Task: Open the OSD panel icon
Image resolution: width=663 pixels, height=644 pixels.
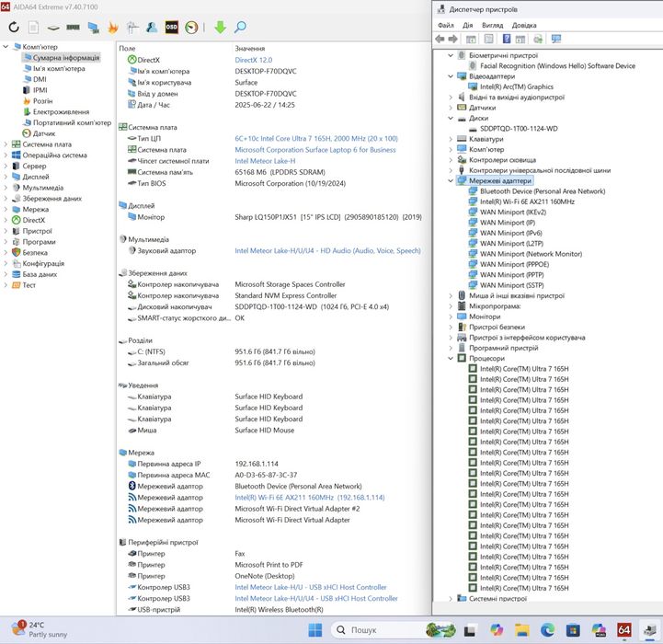Action: [171, 27]
